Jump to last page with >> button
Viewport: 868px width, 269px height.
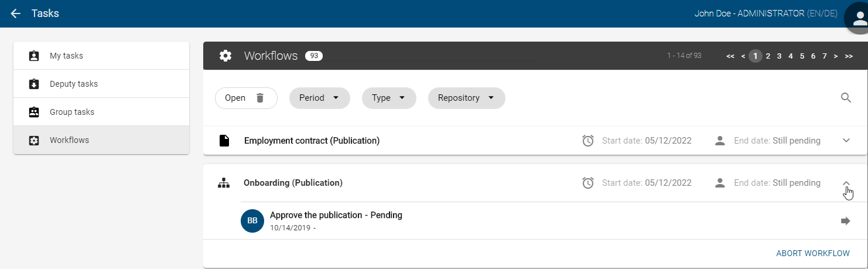coord(848,56)
